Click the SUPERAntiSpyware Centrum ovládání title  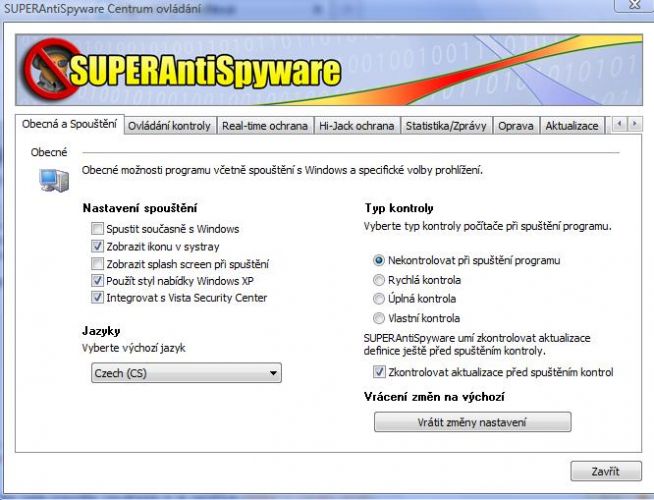click(x=103, y=8)
